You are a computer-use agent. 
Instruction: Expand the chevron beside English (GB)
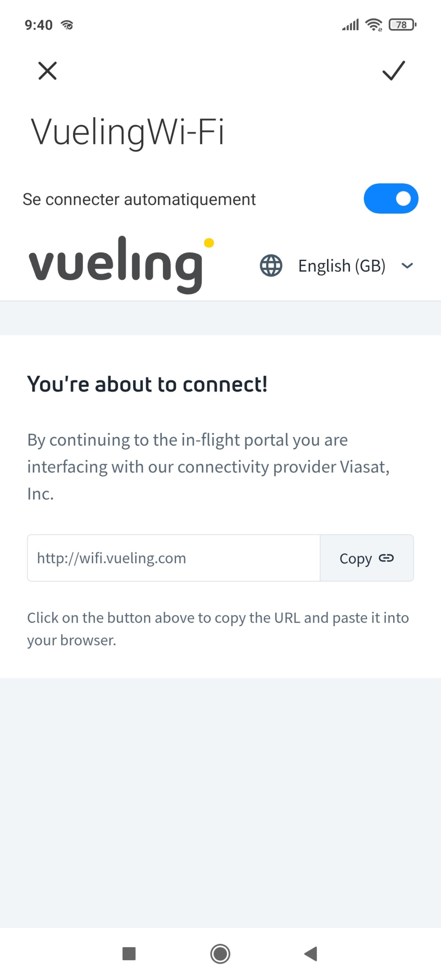pos(407,265)
